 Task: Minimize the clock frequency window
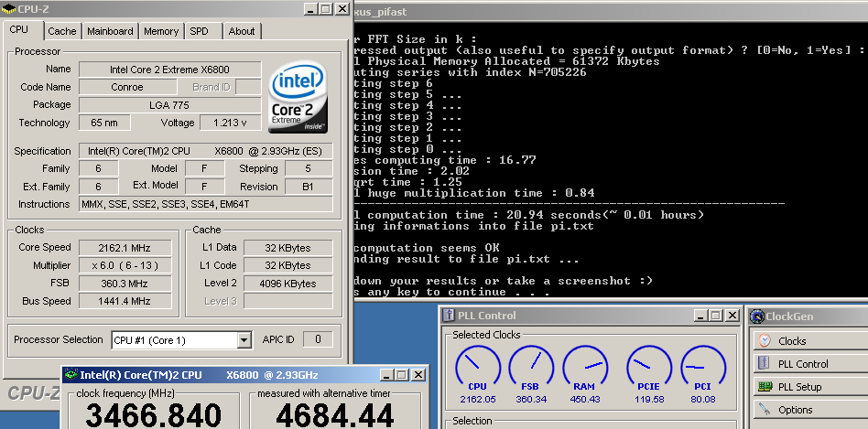[387, 375]
